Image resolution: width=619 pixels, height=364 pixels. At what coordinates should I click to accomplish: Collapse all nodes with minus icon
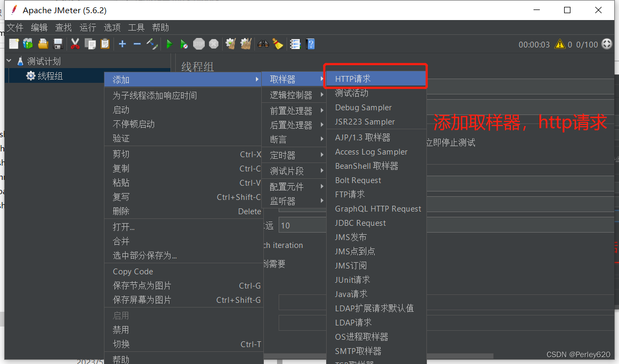[137, 44]
